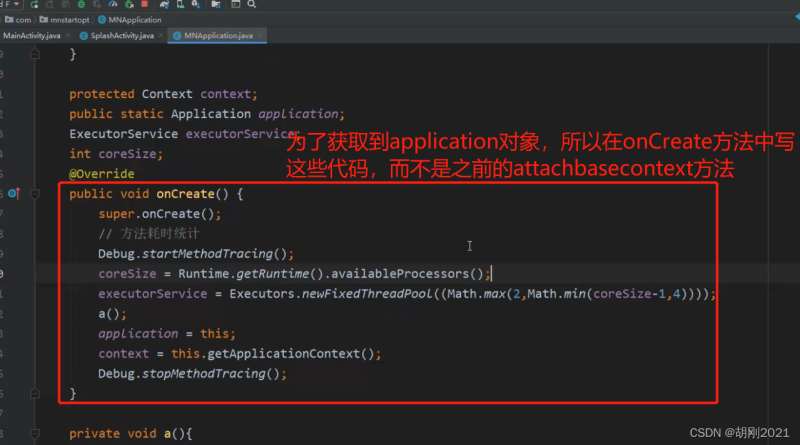Click the green Run app icon
Image resolution: width=800 pixels, height=445 pixels.
[33, 5]
